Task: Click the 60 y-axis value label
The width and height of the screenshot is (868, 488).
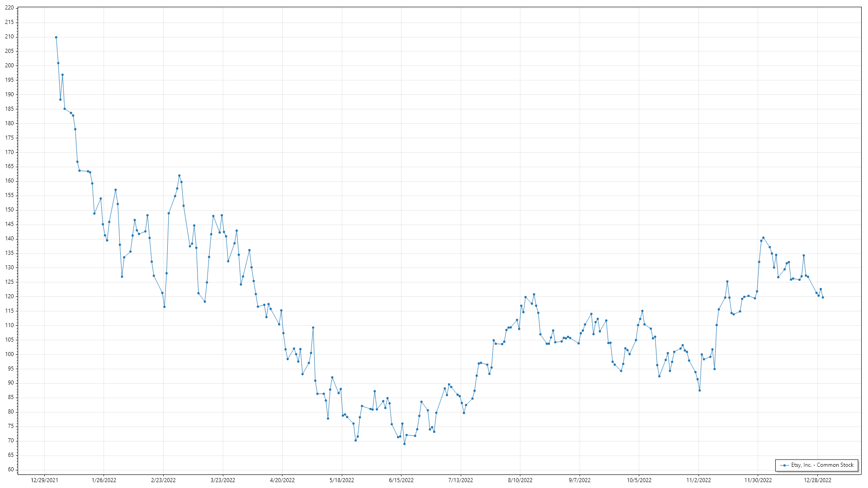Action: pyautogui.click(x=10, y=469)
